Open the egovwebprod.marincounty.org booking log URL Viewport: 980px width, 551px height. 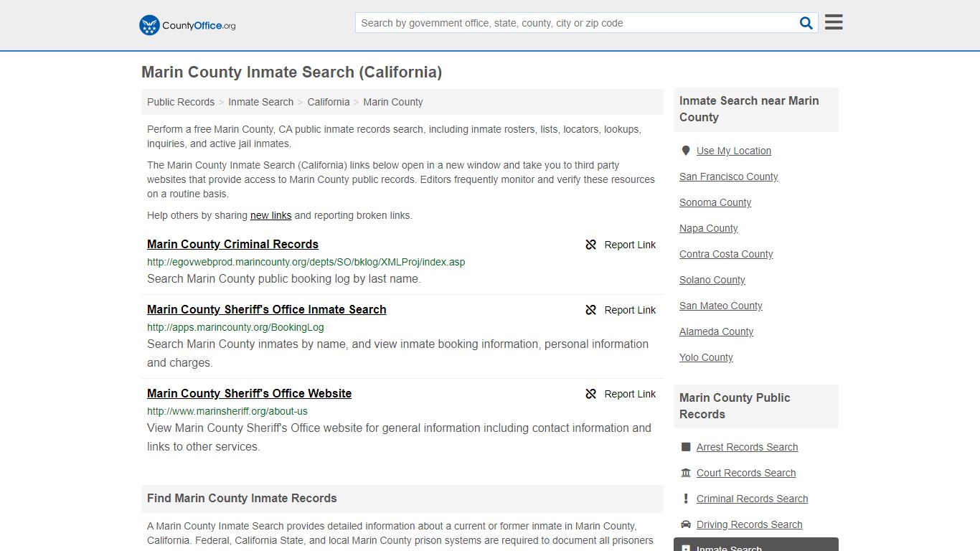click(x=306, y=262)
